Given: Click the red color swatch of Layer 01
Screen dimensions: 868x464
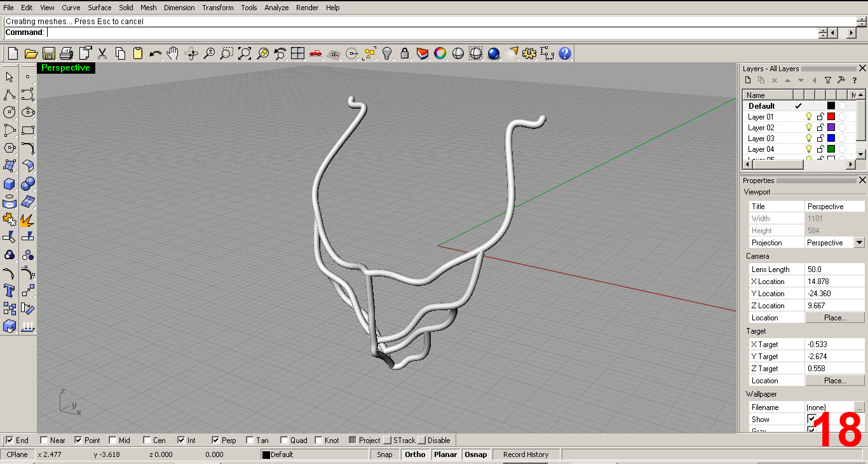Looking at the screenshot, I should (x=831, y=117).
